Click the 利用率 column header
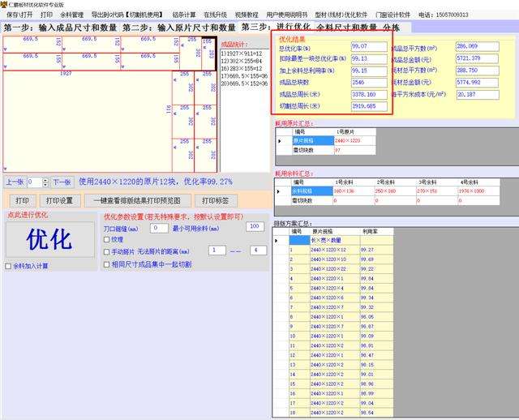This screenshot has height=420, width=519. pyautogui.click(x=376, y=231)
